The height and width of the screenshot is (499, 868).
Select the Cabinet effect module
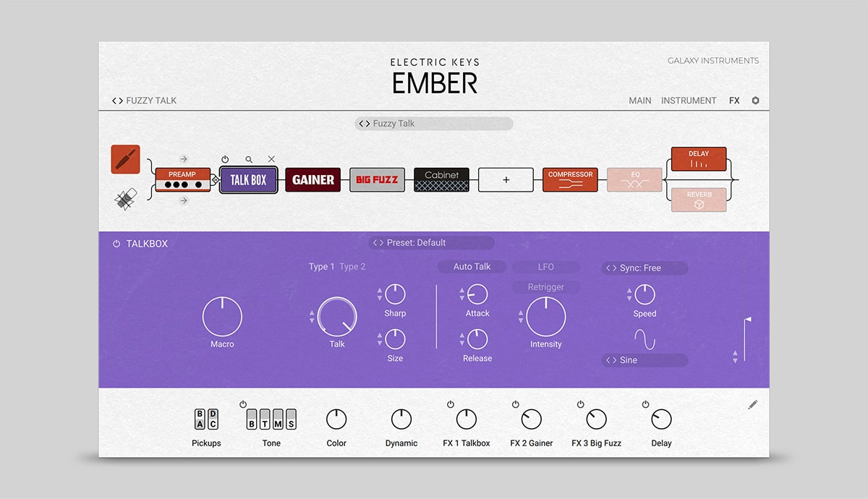point(441,179)
